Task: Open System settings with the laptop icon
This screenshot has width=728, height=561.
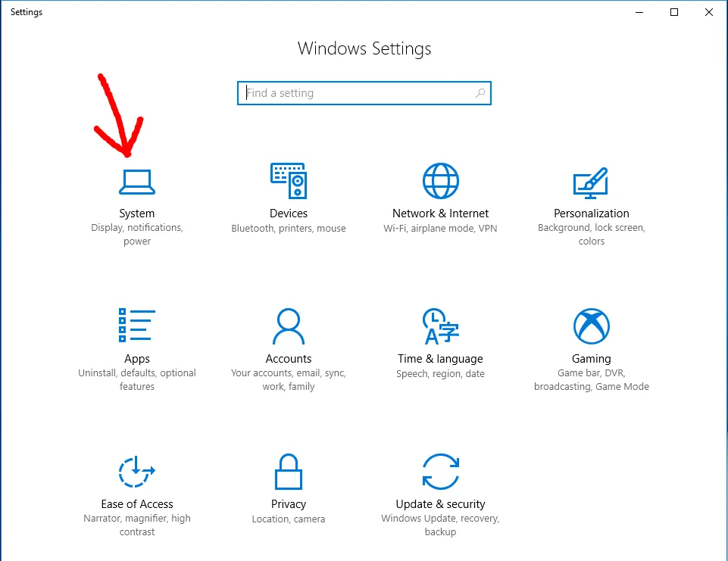Action: tap(137, 181)
